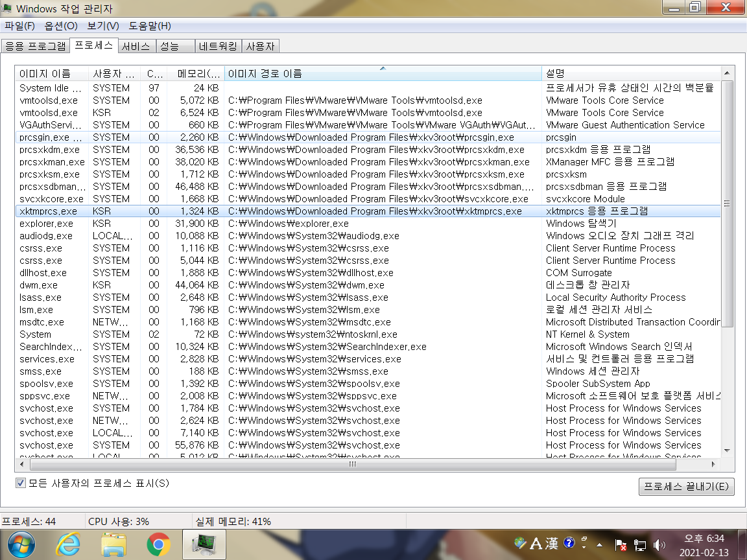Select prcsxkman.exe process row
This screenshot has height=560, width=747.
pyautogui.click(x=368, y=162)
